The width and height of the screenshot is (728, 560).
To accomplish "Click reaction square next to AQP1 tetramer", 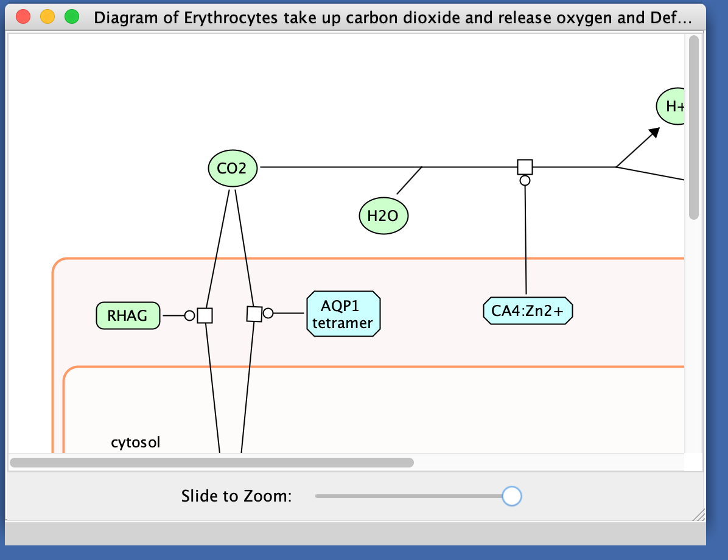I will point(254,313).
